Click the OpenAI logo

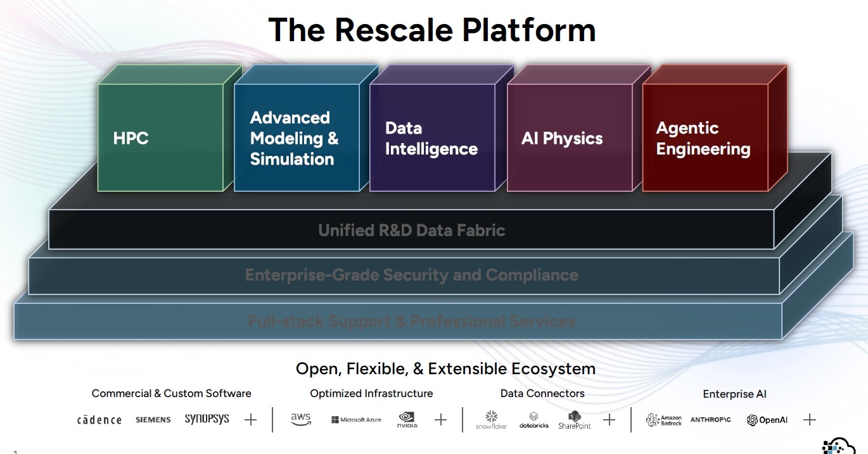point(767,420)
